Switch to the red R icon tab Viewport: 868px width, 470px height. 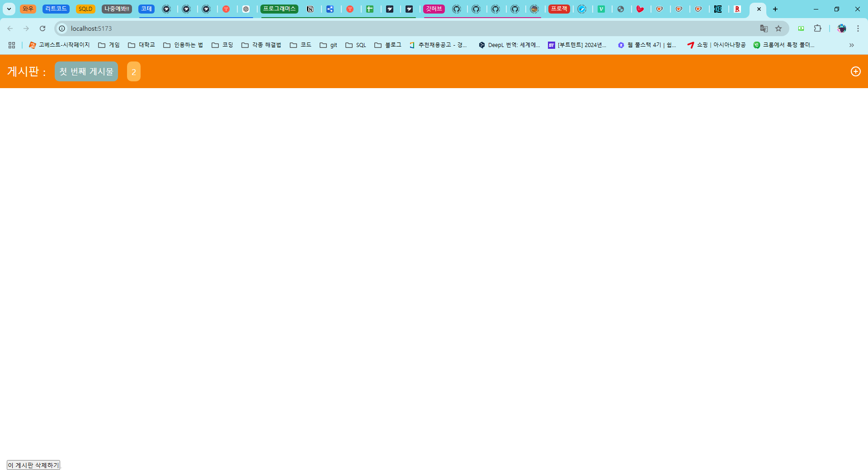pyautogui.click(x=737, y=9)
